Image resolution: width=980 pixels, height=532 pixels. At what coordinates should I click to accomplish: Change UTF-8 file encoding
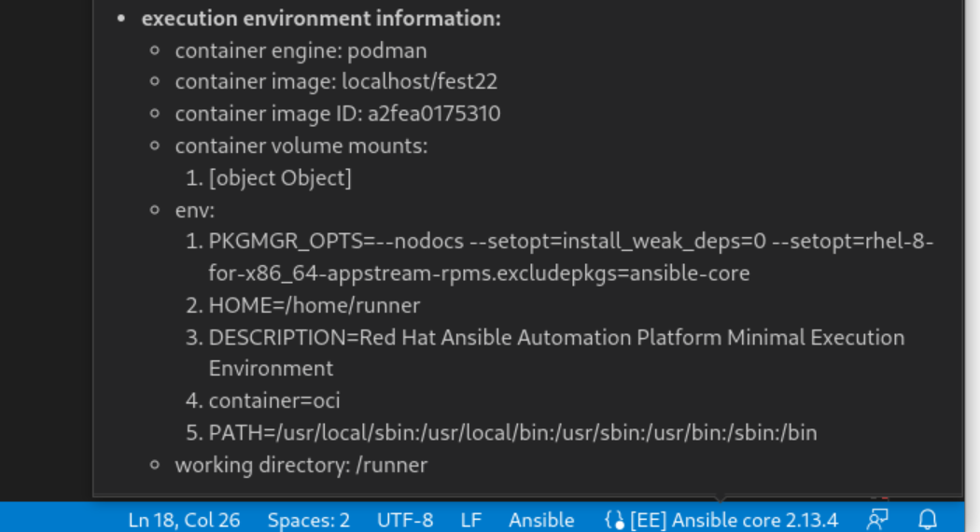pos(405,520)
